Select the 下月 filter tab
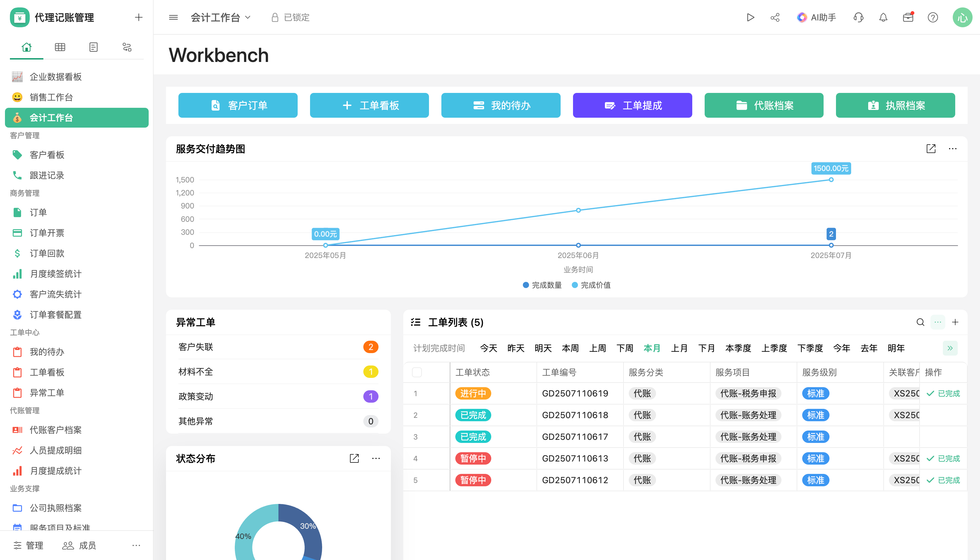Image resolution: width=980 pixels, height=560 pixels. click(x=706, y=348)
